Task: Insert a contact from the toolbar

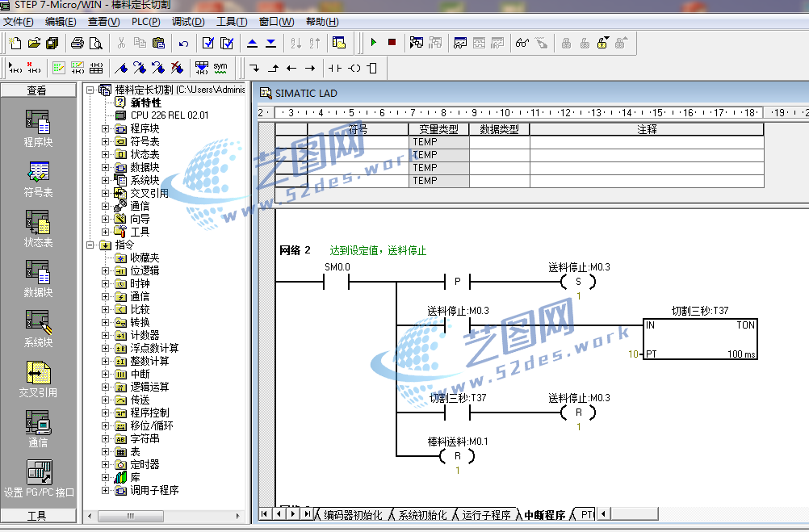Action: point(335,68)
